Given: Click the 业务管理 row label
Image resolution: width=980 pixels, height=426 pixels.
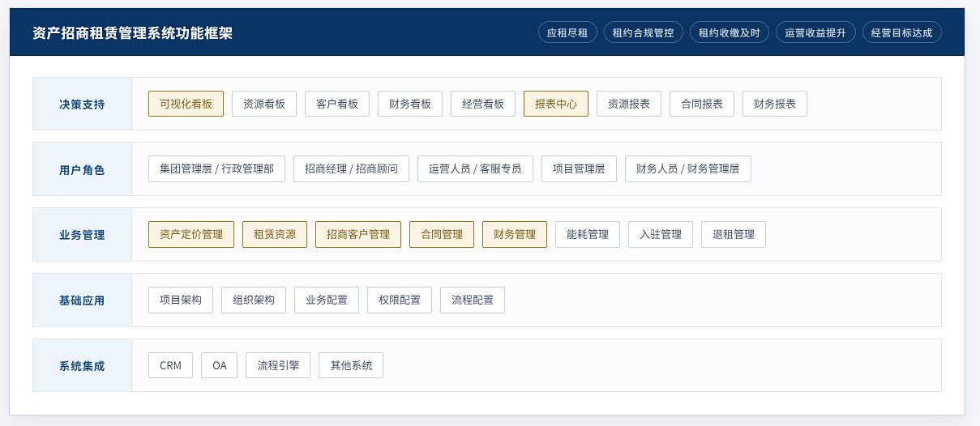Looking at the screenshot, I should (82, 235).
